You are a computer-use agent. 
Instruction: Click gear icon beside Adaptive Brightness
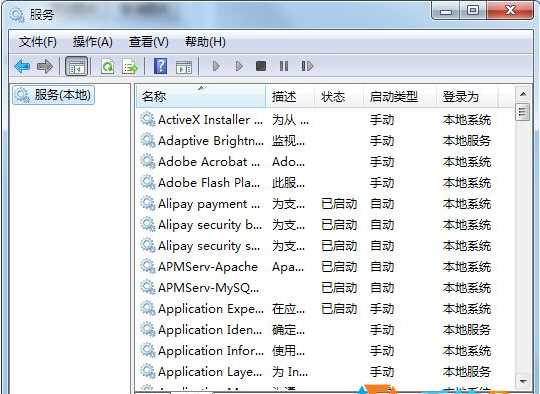tap(148, 141)
